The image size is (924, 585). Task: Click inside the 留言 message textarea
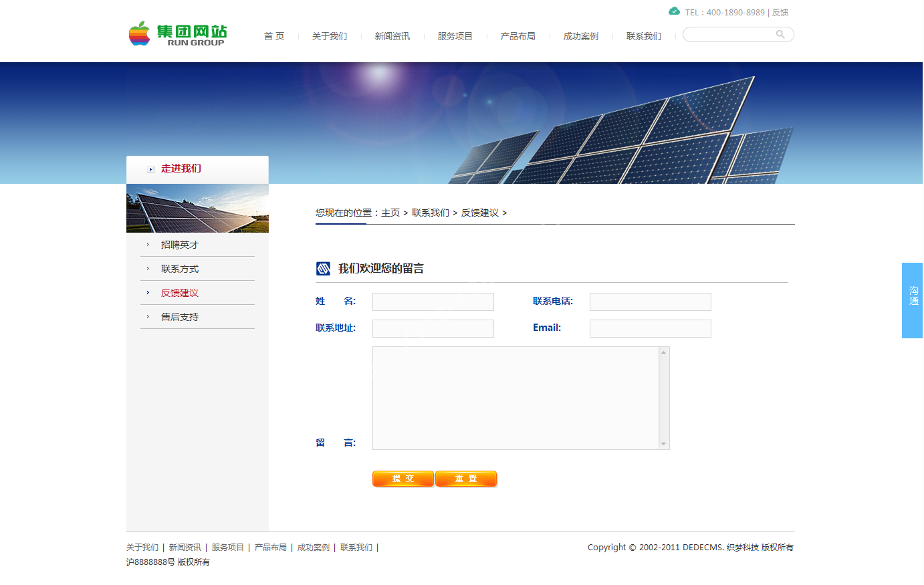pyautogui.click(x=515, y=398)
